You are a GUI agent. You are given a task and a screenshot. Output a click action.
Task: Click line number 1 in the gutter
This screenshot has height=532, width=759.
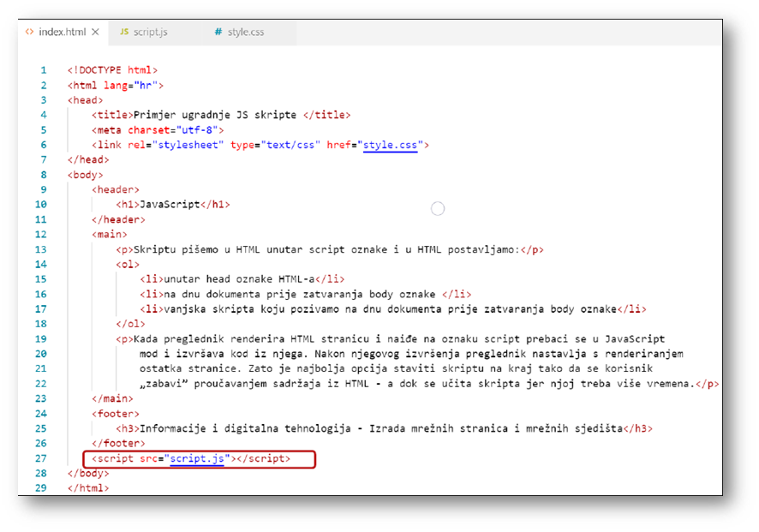click(44, 70)
